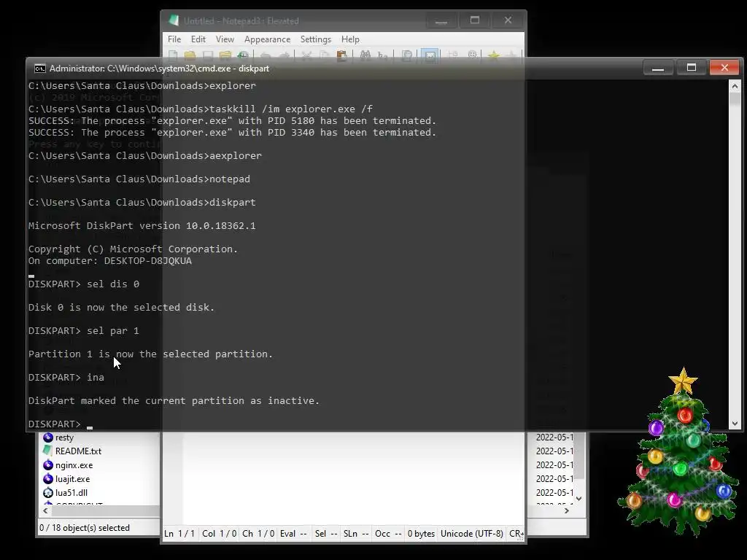Click 'On computer: DESKTOP-D8JQKUA' line
This screenshot has height=560, width=747.
point(110,261)
